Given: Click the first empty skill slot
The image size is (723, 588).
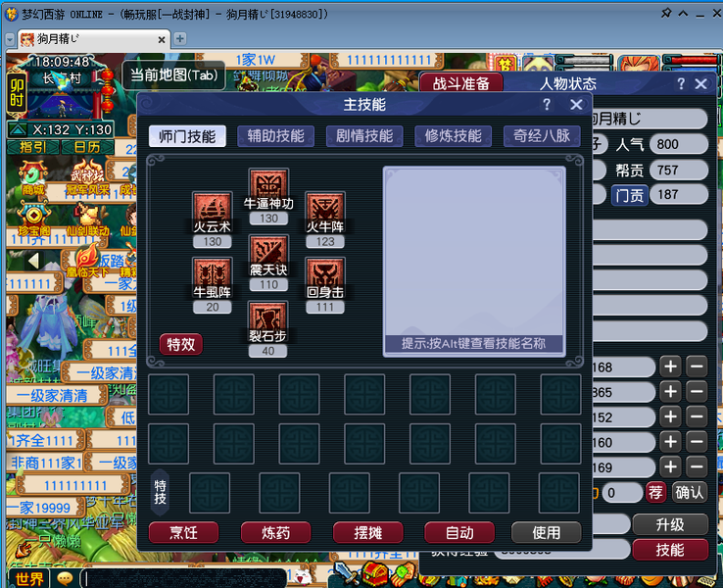Looking at the screenshot, I should (169, 394).
